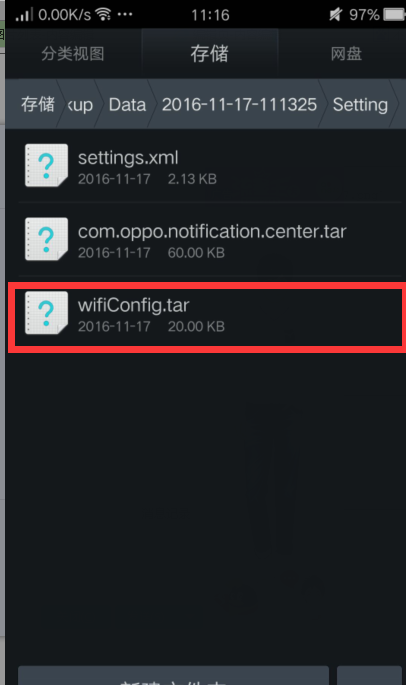This screenshot has height=685, width=406.
Task: Tap the unknown-type icon beside com.oppo.notification.center.tar
Action: (46, 239)
